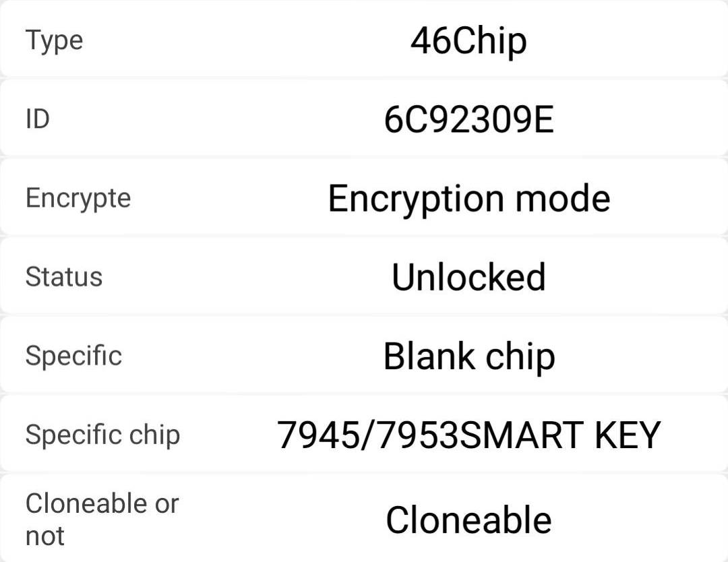Click the word not in the Cloneable label
This screenshot has height=562, width=728.
[44, 536]
